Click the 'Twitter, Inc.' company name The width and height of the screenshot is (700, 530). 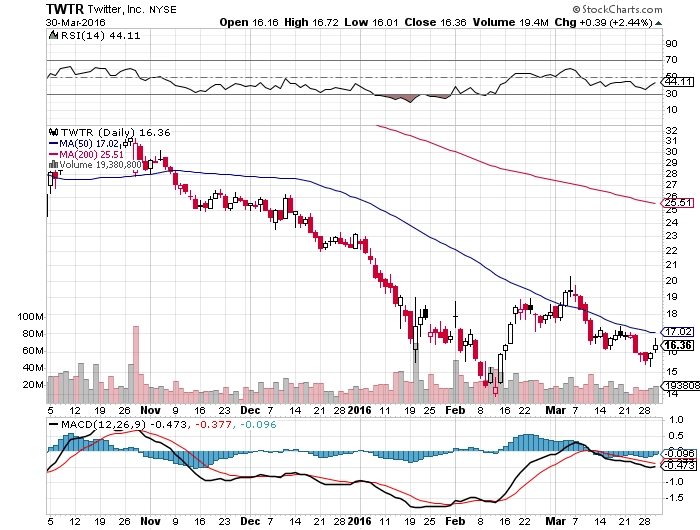coord(117,9)
